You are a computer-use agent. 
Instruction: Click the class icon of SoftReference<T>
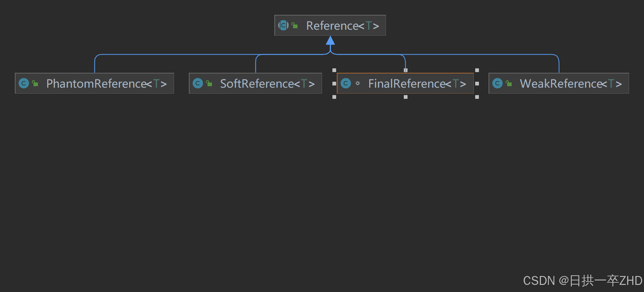click(x=198, y=83)
